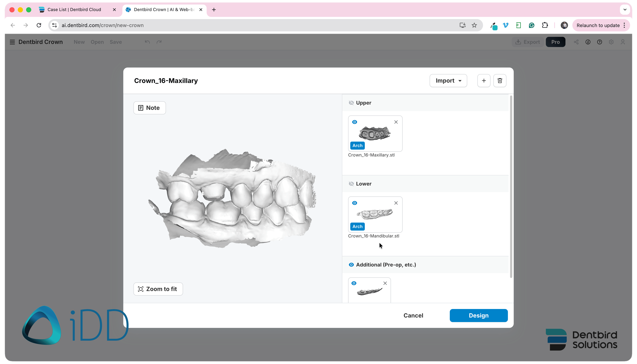Toggle eye on Crown_16-Maxillary.stl thumbnail
The height and width of the screenshot is (364, 637).
[x=354, y=122]
